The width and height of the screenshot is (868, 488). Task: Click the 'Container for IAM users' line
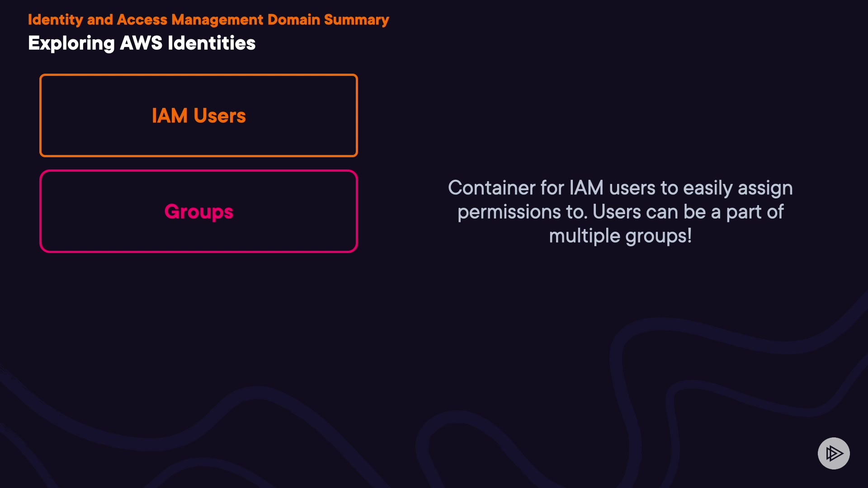[x=620, y=188]
